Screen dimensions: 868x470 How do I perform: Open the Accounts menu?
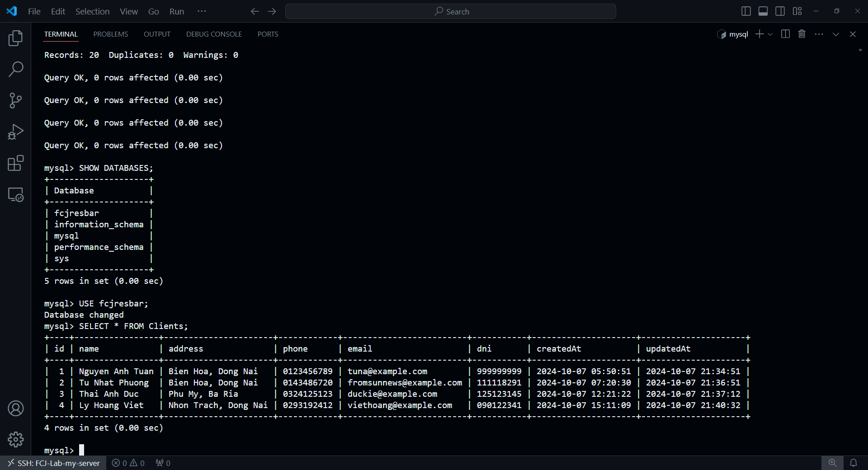point(15,409)
